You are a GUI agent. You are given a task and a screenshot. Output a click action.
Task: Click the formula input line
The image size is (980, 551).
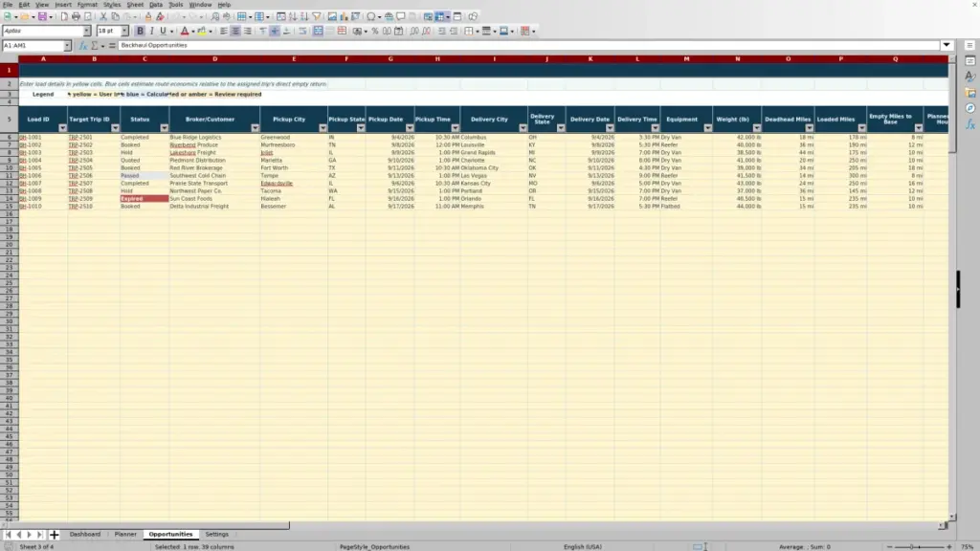pos(528,46)
